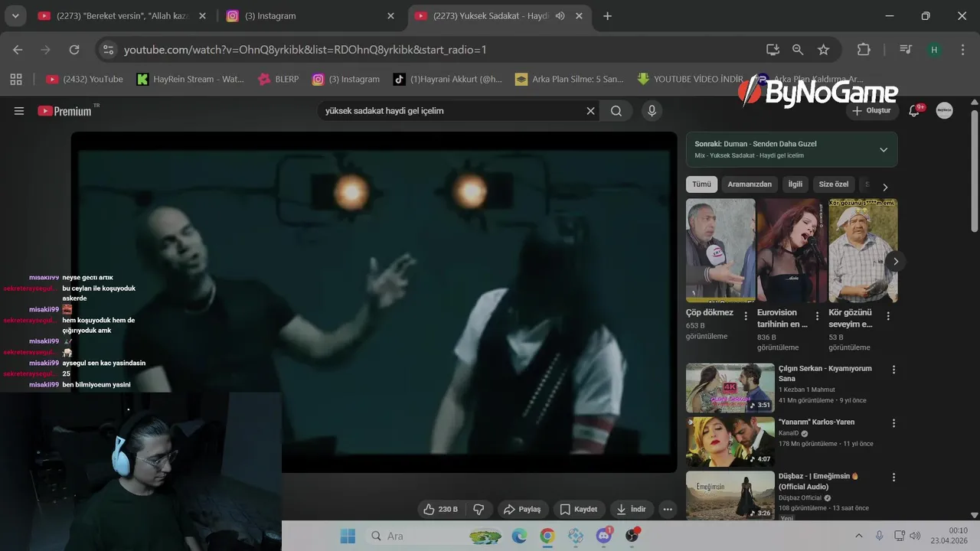This screenshot has height=551, width=980.
Task: Open the HayRein Stream bookmark
Action: pyautogui.click(x=190, y=79)
